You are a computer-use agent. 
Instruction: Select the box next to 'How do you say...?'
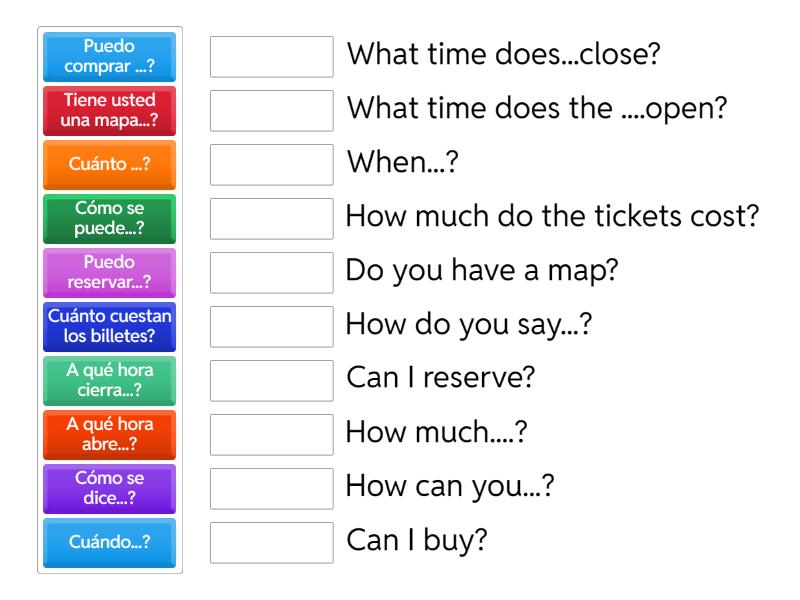[271, 327]
